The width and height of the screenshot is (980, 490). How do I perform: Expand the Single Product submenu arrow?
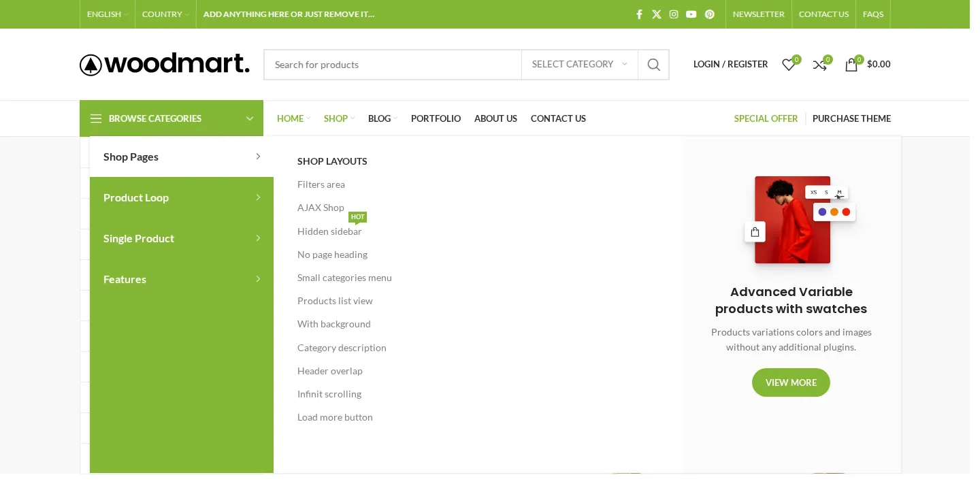258,238
